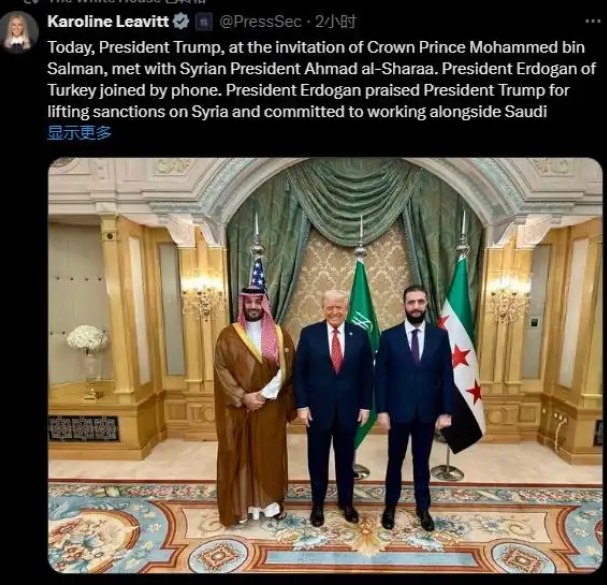Screen dimensions: 607x585
Task: Click the man wearing red tie in photo
Action: tap(333, 407)
